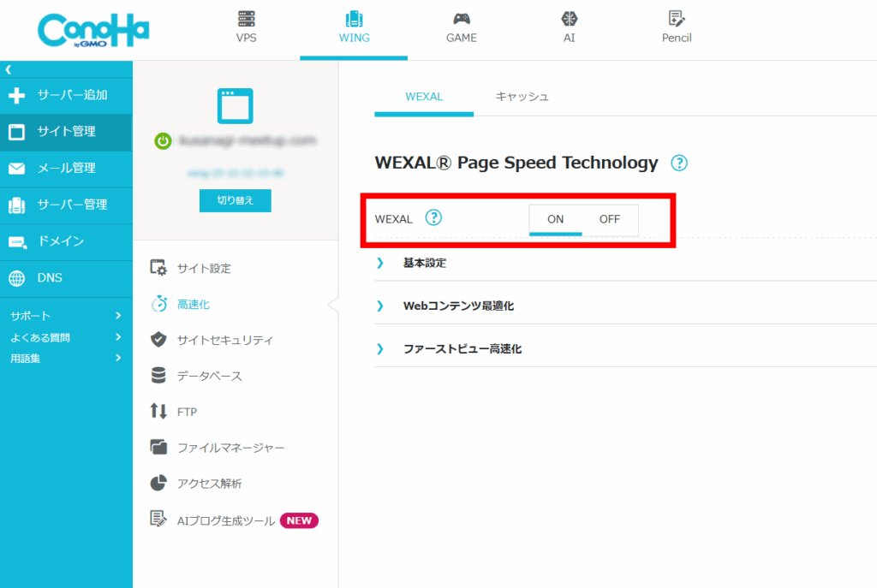Expand the 基本設定 section

424,263
